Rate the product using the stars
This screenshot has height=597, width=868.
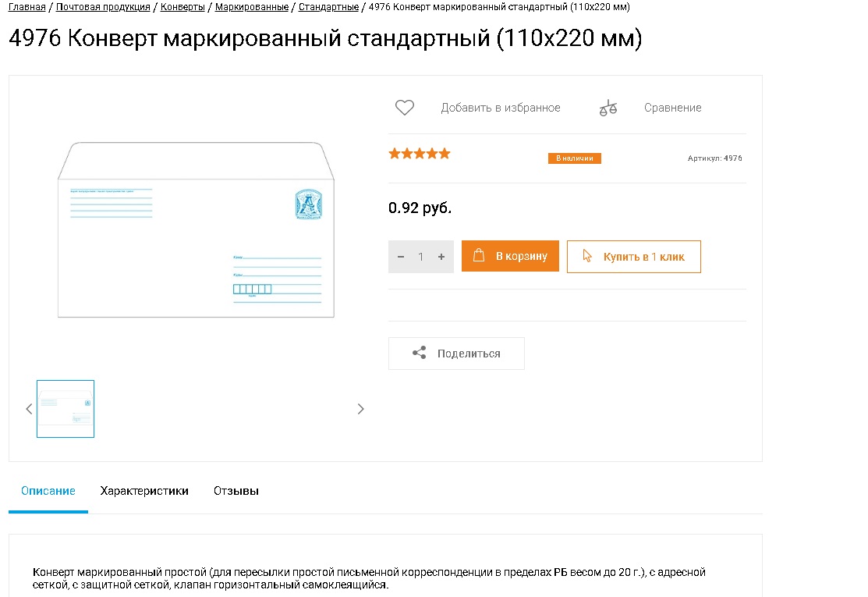point(420,154)
